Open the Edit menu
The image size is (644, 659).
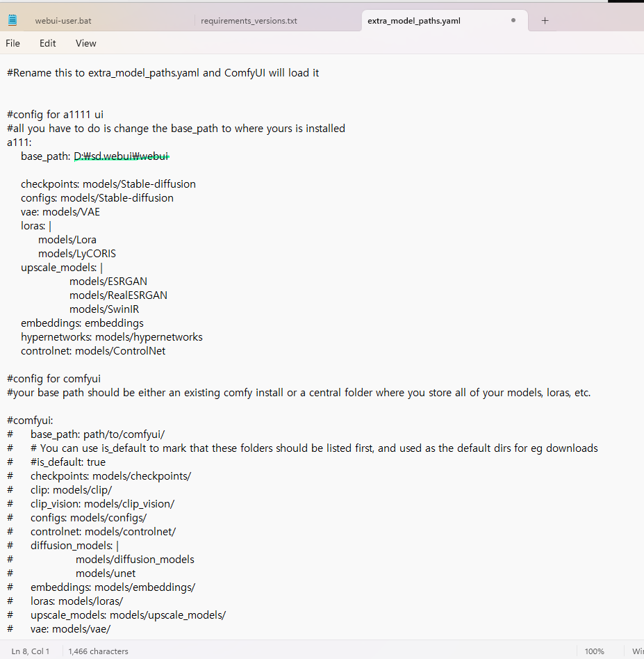click(47, 43)
